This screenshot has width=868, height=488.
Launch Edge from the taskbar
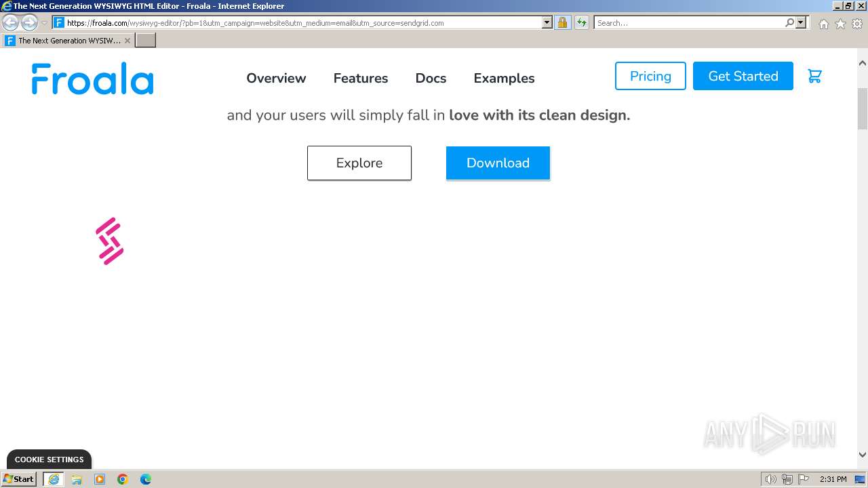(146, 479)
